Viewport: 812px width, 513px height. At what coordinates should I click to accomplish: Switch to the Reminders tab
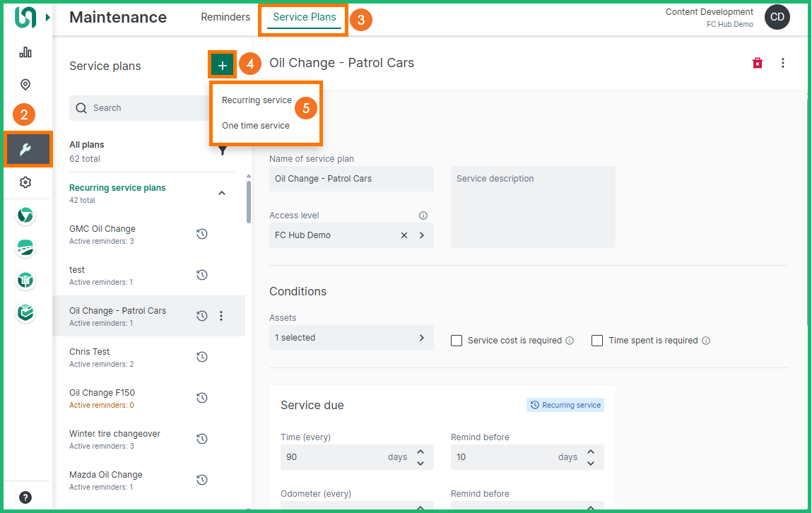[225, 17]
